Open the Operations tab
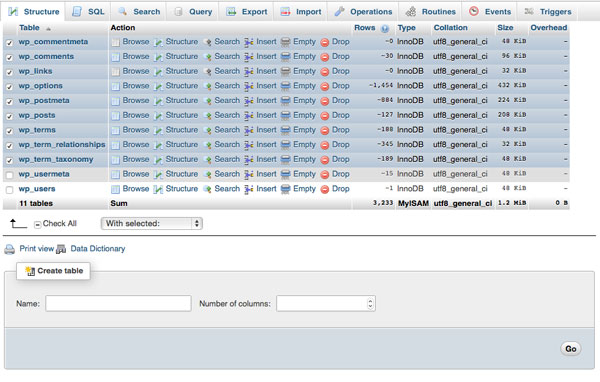The width and height of the screenshot is (600, 382). coord(364,11)
